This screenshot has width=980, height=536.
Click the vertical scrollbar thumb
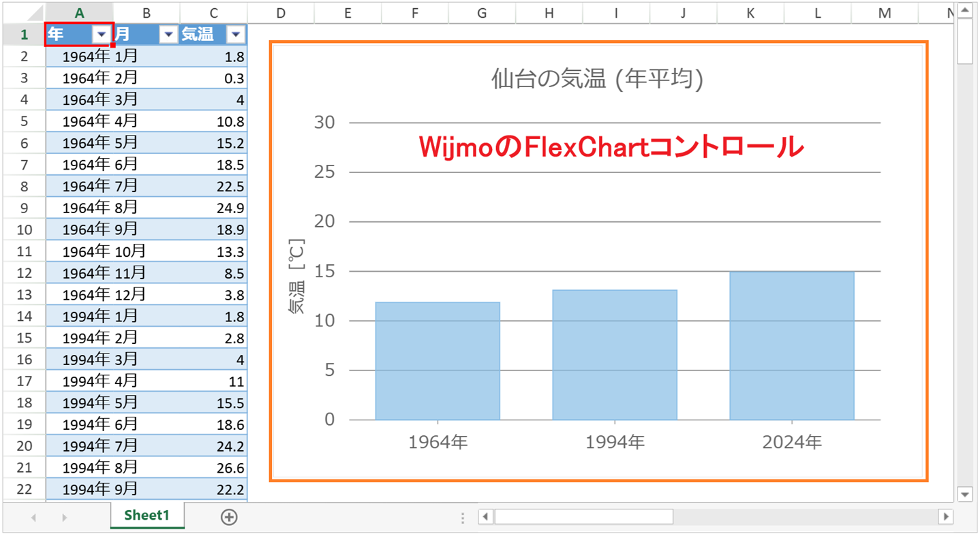point(964,41)
